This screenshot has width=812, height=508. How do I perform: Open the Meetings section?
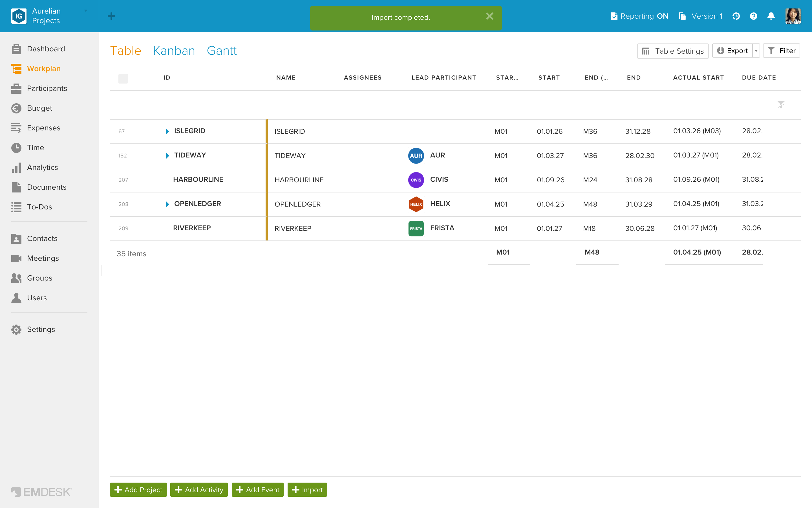pos(35,258)
